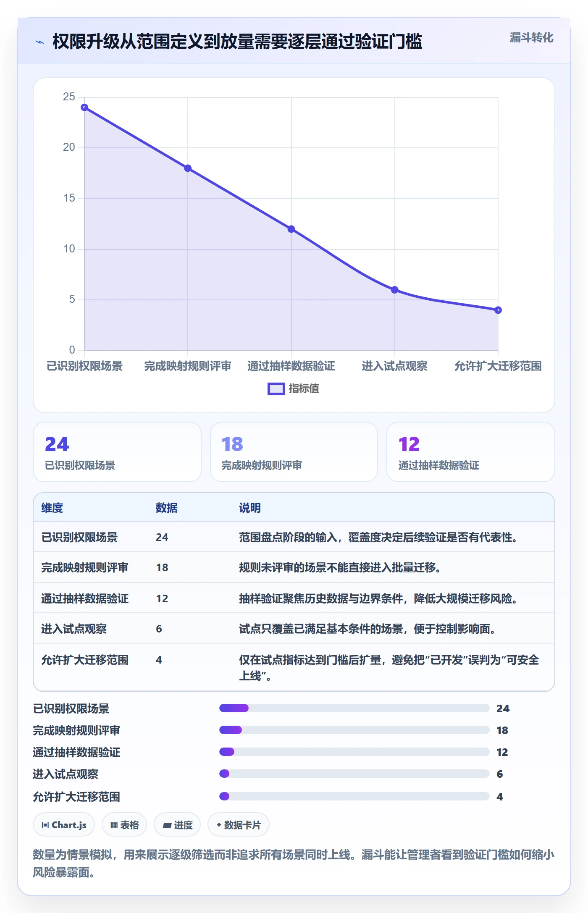Select table row cell 允许扩大迁移范围
Image resolution: width=588 pixels, height=913 pixels.
tap(85, 660)
